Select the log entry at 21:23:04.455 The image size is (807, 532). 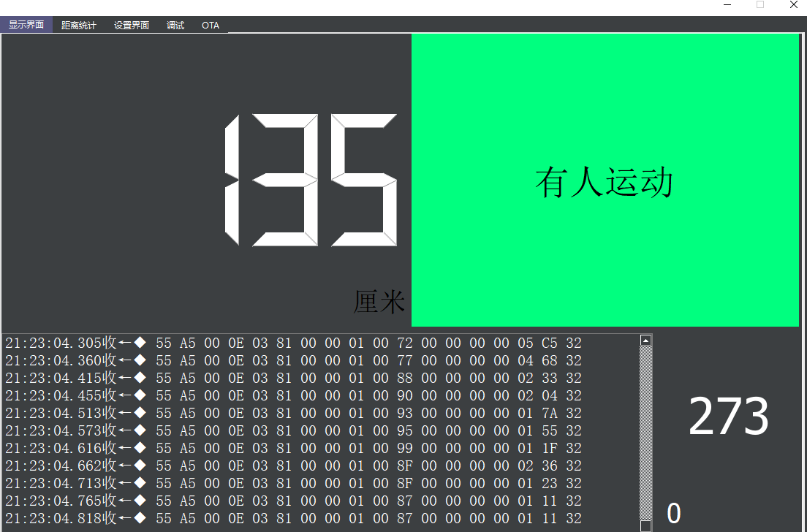coord(292,395)
